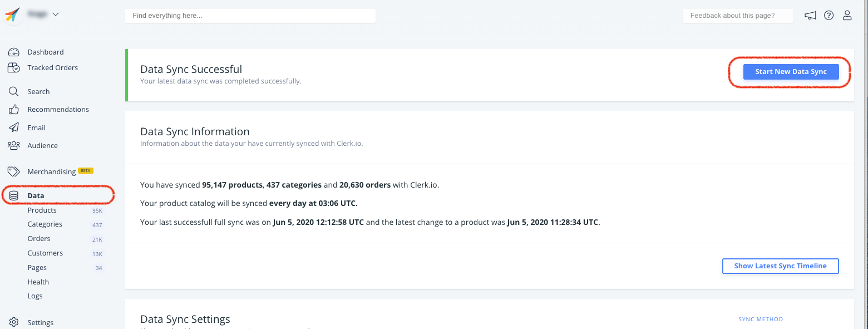Click the Search magnifier icon in sidebar
This screenshot has width=868, height=329.
(14, 92)
